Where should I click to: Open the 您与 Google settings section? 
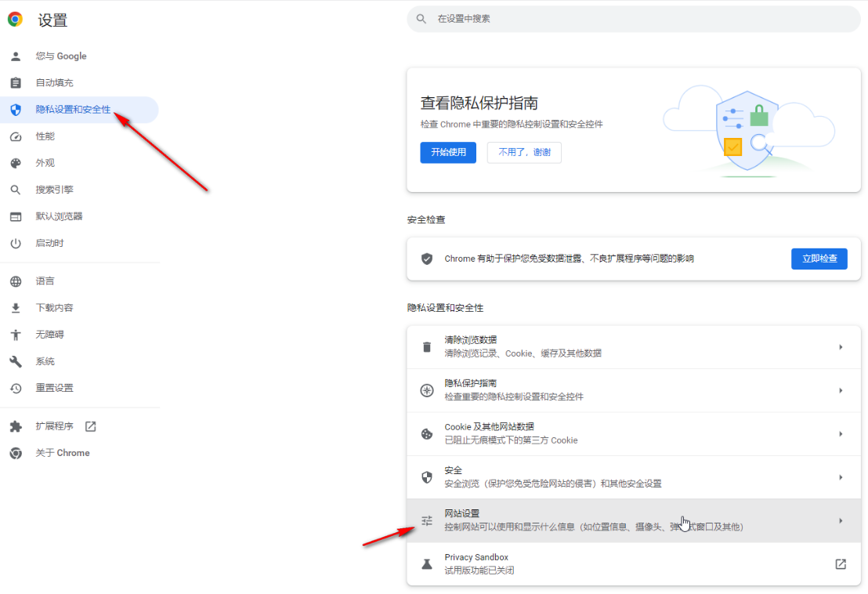(61, 56)
